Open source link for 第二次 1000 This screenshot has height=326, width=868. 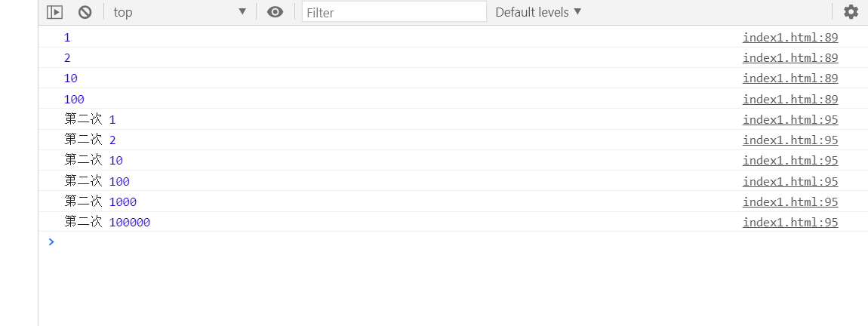790,201
